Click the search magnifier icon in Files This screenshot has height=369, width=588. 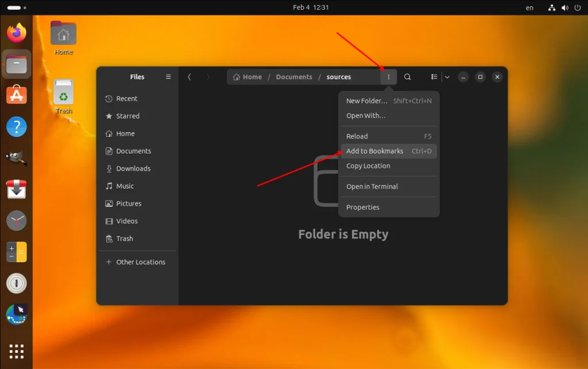coord(407,77)
